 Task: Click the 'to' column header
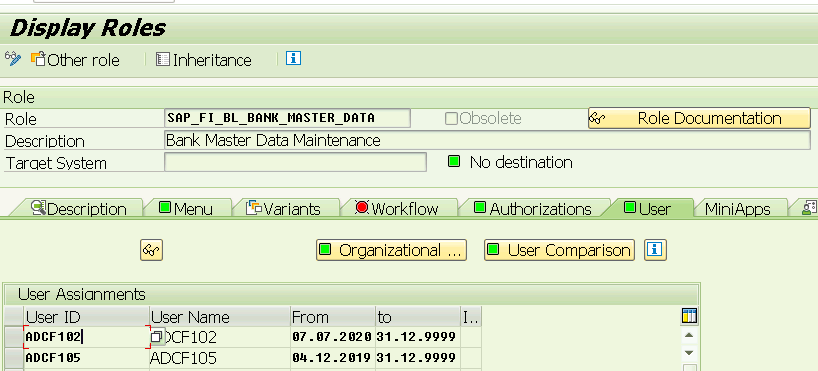(x=418, y=317)
